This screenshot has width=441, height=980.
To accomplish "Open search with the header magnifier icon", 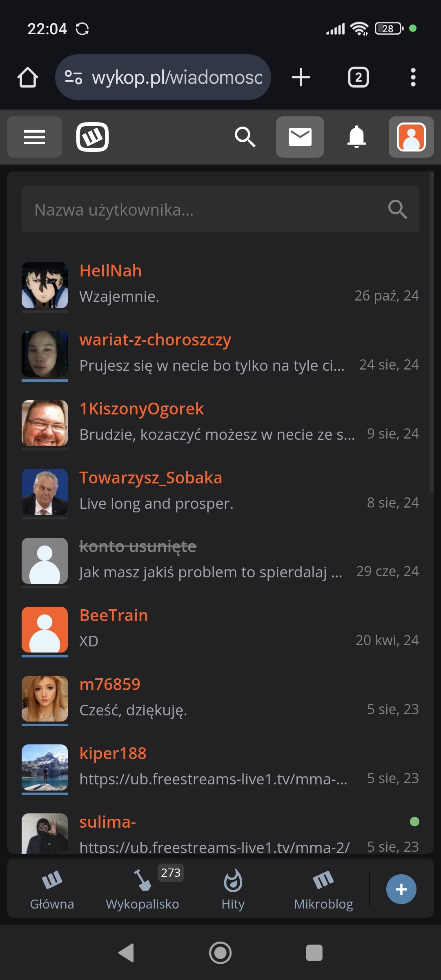I will (x=245, y=137).
